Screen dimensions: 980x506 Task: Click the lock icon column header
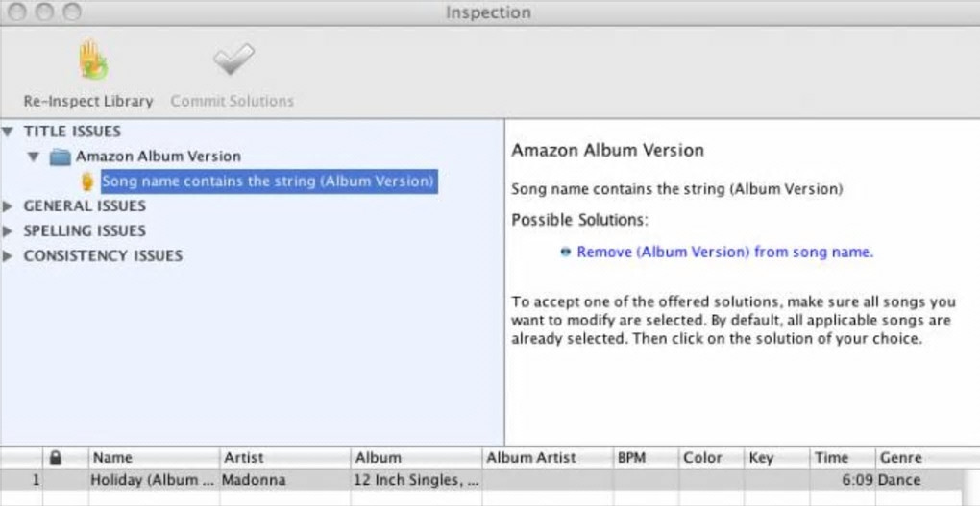point(56,458)
